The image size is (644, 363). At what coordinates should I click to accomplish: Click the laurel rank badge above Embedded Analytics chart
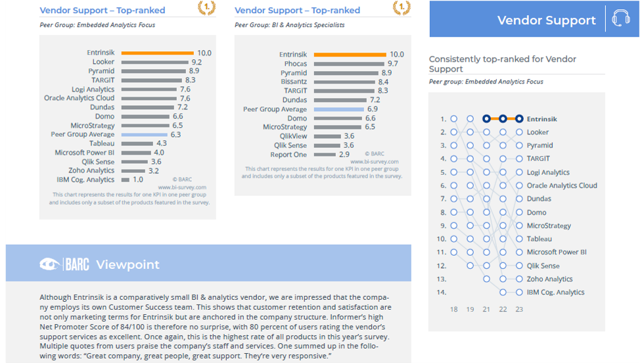206,8
